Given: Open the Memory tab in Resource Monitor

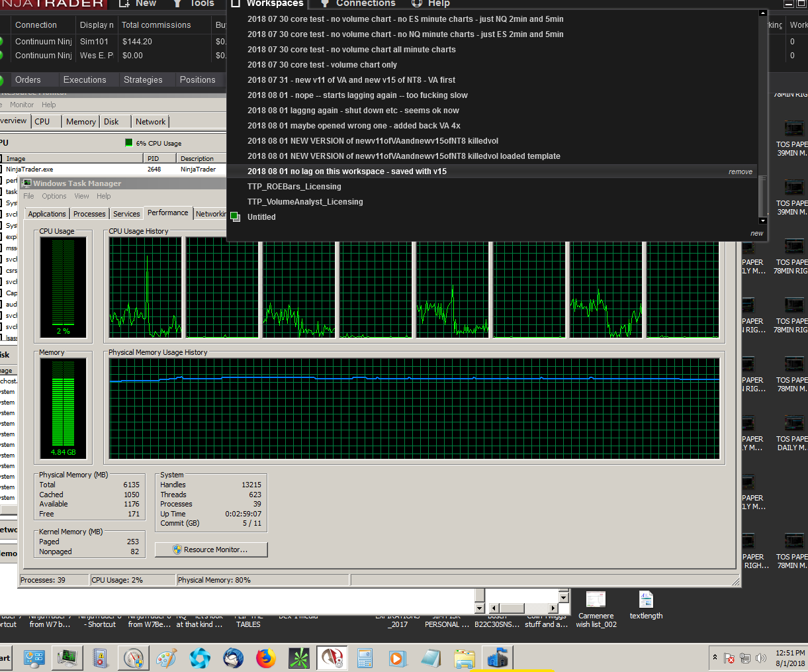Looking at the screenshot, I should [81, 122].
